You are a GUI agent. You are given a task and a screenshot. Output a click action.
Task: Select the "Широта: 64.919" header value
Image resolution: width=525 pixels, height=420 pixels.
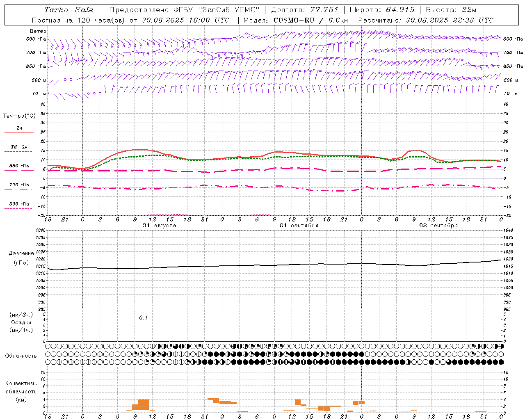coord(382,10)
